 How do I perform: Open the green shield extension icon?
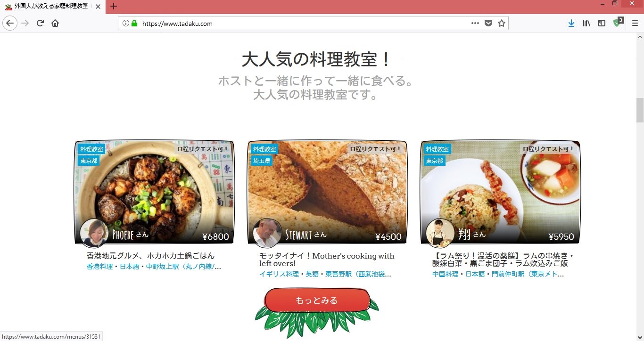pyautogui.click(x=617, y=23)
